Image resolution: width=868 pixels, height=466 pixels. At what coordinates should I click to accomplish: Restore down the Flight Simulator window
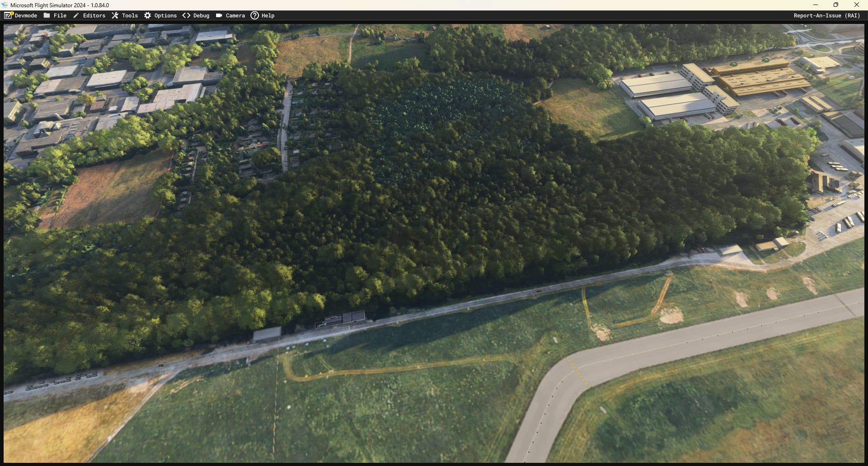836,5
